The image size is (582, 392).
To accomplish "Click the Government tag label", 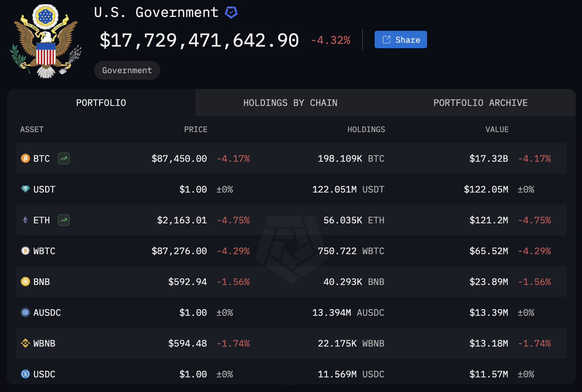I will tap(127, 70).
